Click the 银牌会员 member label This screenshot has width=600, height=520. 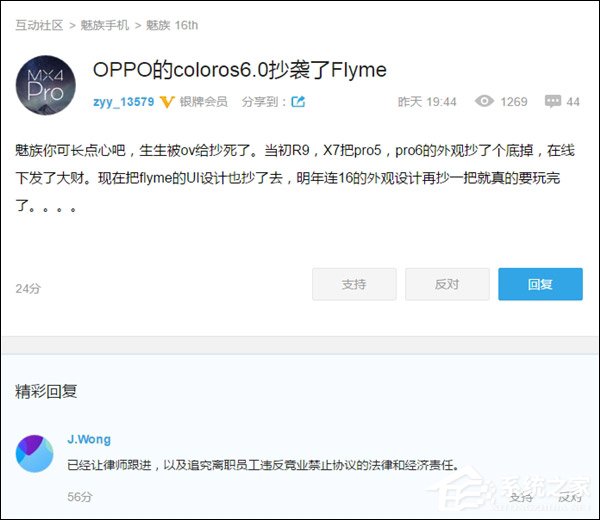(204, 102)
